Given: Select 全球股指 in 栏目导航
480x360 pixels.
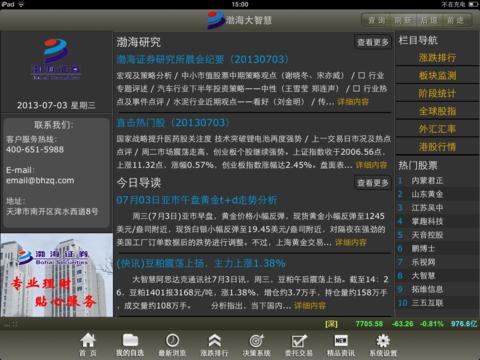Looking at the screenshot, I should click(437, 111).
